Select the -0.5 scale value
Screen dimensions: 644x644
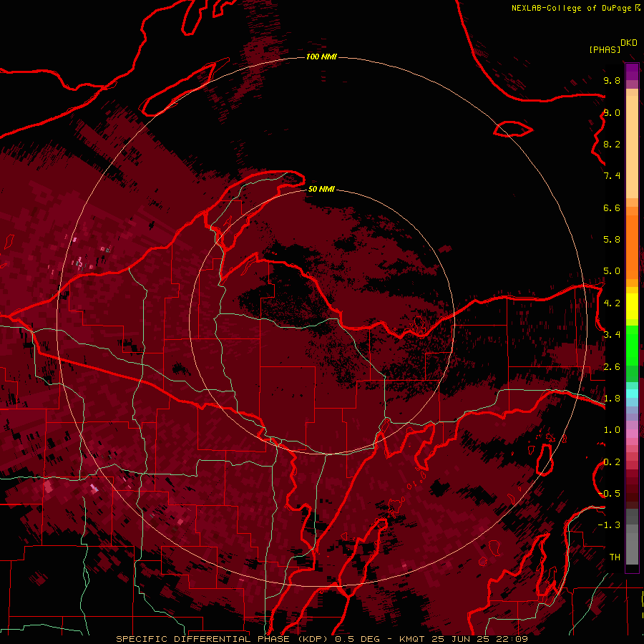click(x=609, y=493)
